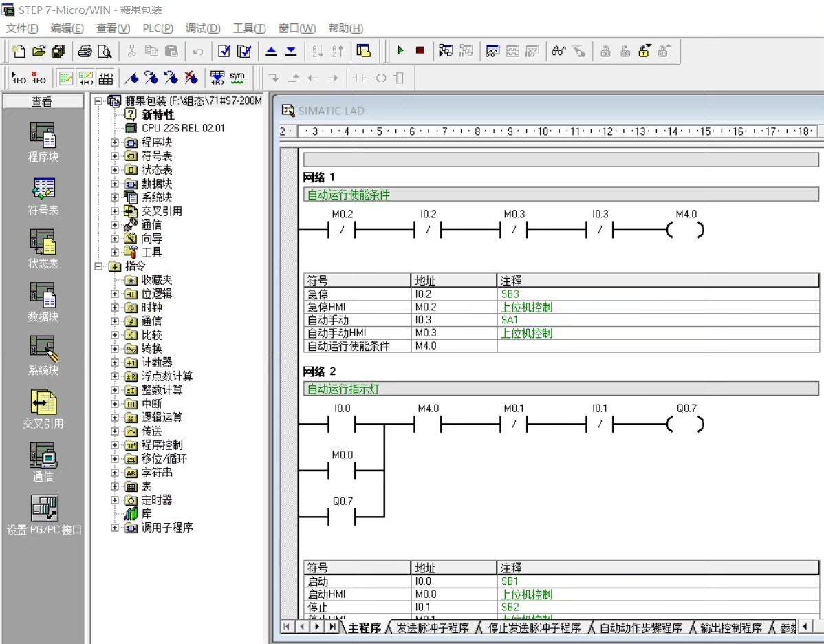Click the 急停HMI symbol table cell
The width and height of the screenshot is (824, 644).
[x=358, y=307]
